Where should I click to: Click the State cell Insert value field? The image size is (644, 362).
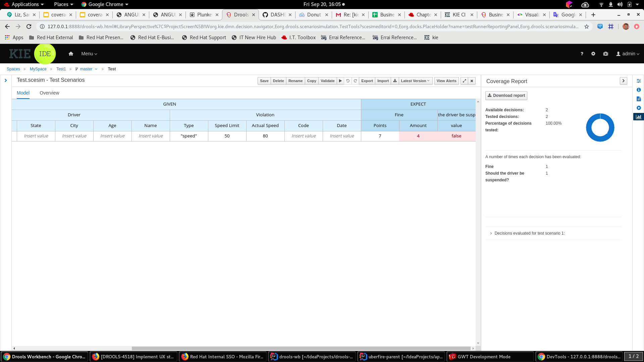point(36,136)
